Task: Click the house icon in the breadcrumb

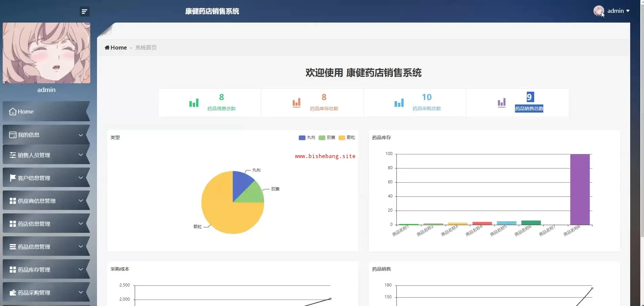Action: point(107,48)
